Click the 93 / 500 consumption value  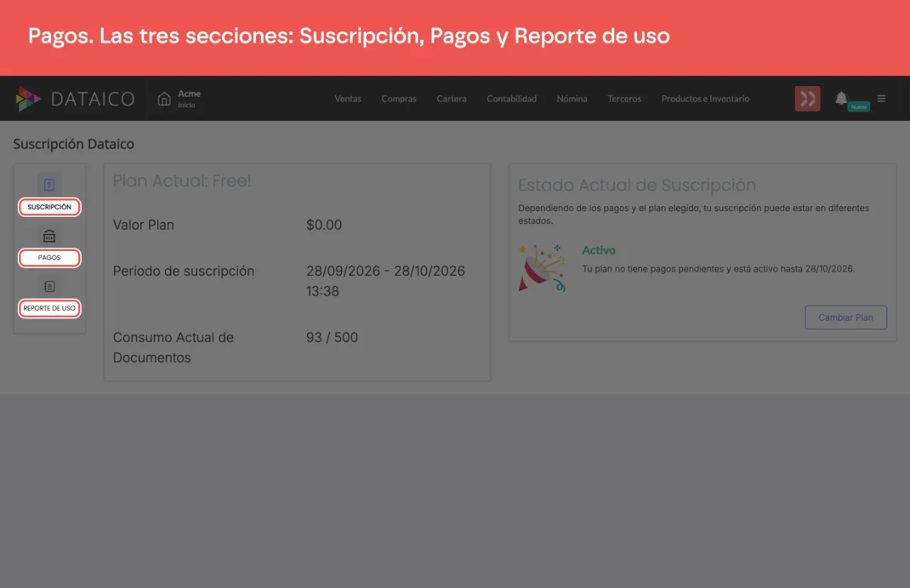click(332, 338)
